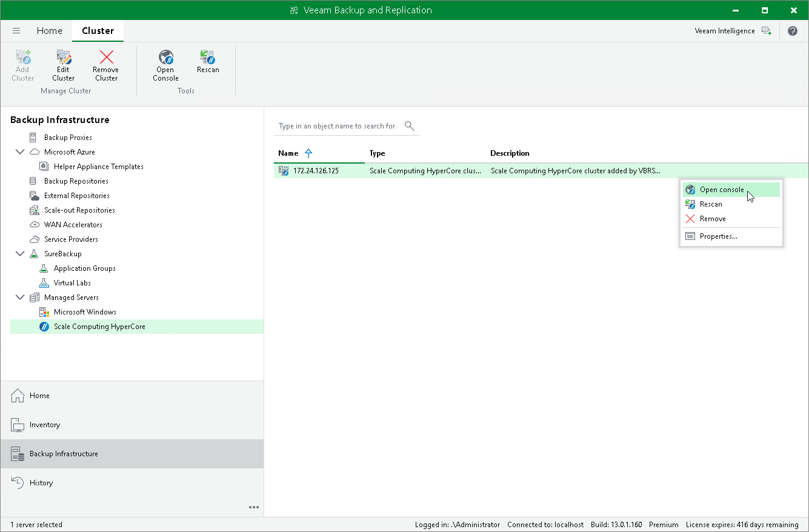809x532 pixels.
Task: Select the Backup Repositories tree item
Action: pos(76,181)
